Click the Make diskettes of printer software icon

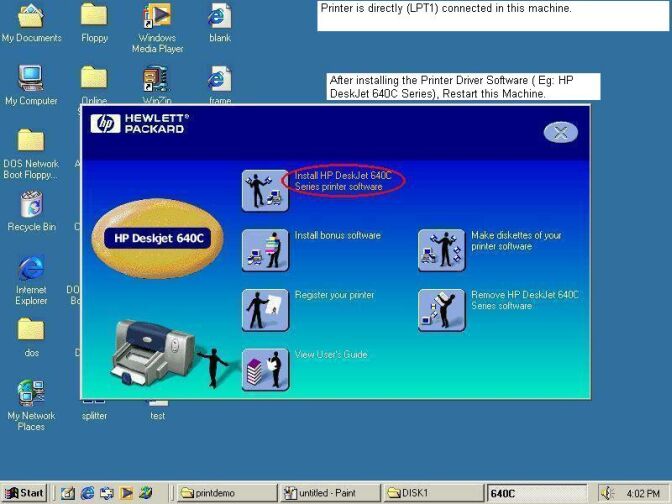pyautogui.click(x=441, y=250)
